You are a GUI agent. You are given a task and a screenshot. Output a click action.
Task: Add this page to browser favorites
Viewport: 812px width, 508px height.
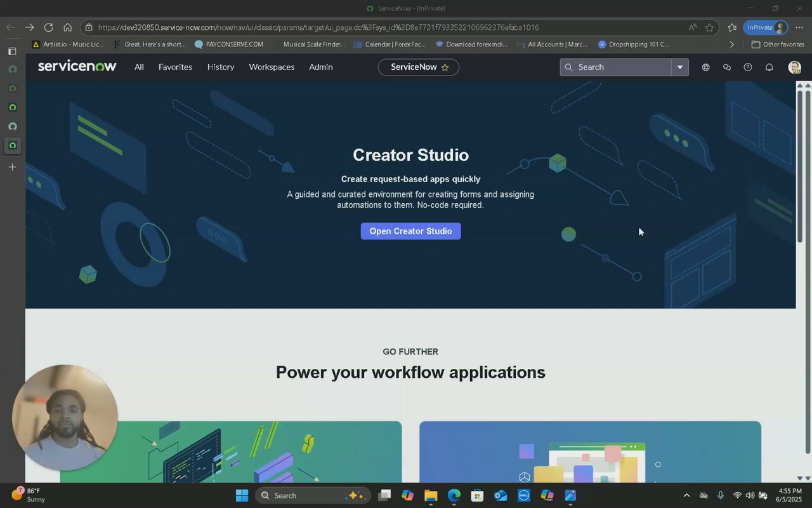709,27
